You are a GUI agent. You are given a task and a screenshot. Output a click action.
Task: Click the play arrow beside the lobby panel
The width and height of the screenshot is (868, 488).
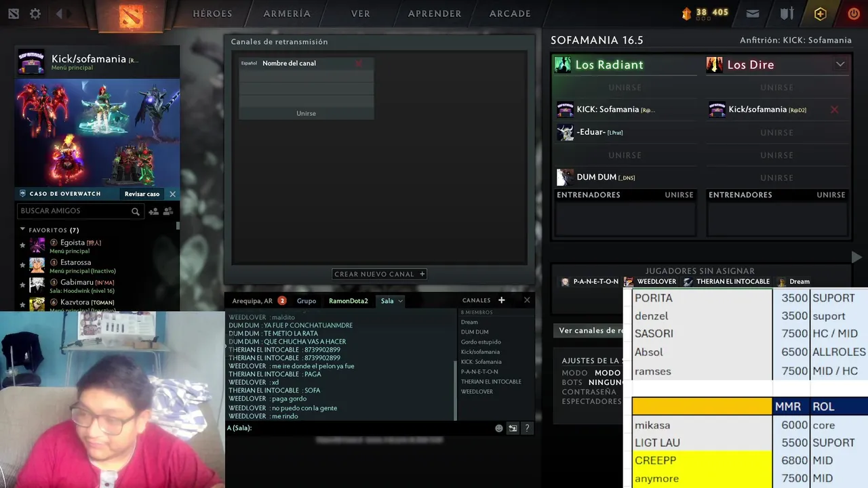tap(856, 257)
